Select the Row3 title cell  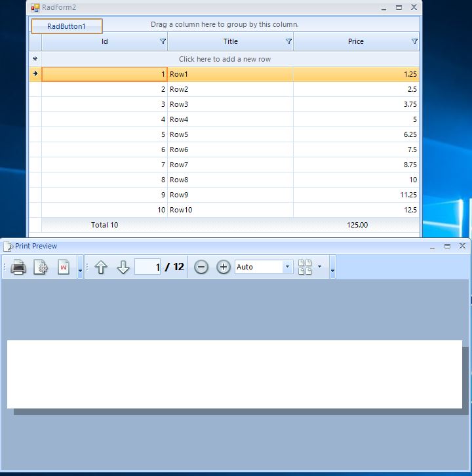coord(230,104)
